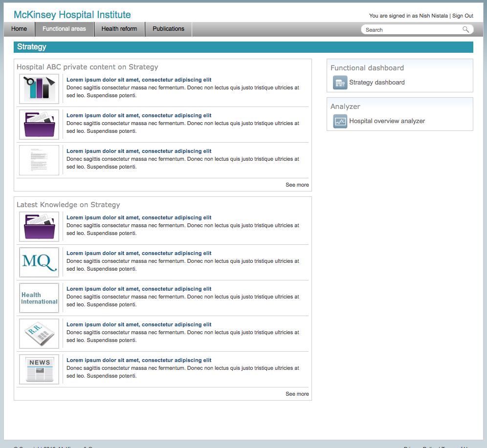The image size is (487, 448).
Task: Open the Lorem ipsum article beside the R.R. newspaper
Action: coord(139,324)
